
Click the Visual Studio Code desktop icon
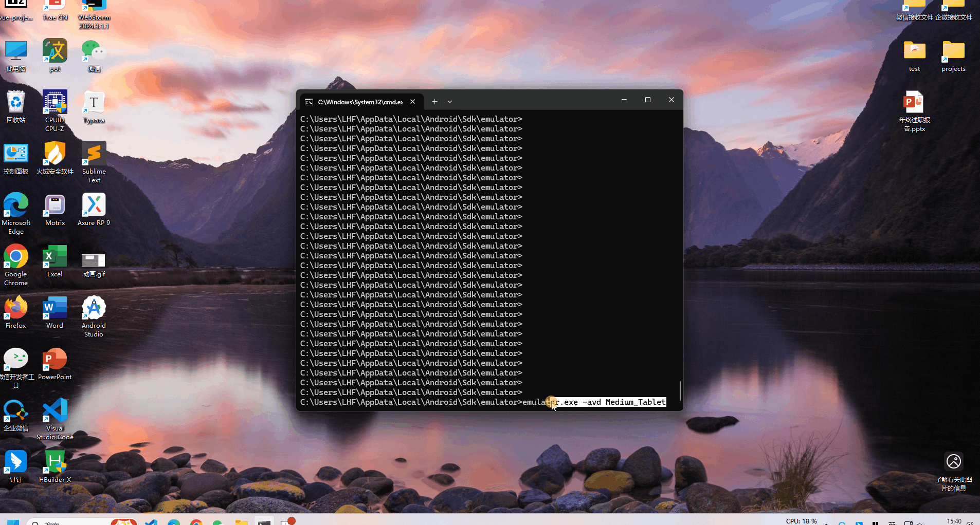pyautogui.click(x=55, y=411)
